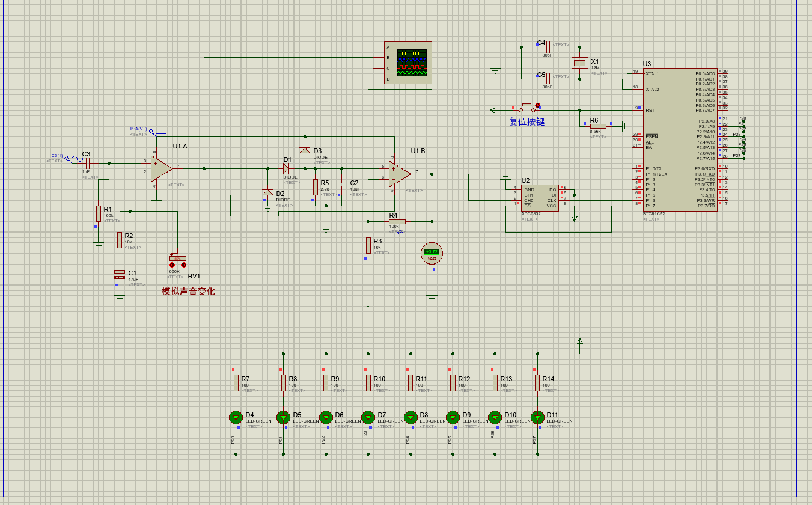Select input capacitor C3 (1uF)
The image size is (812, 505).
coord(88,163)
